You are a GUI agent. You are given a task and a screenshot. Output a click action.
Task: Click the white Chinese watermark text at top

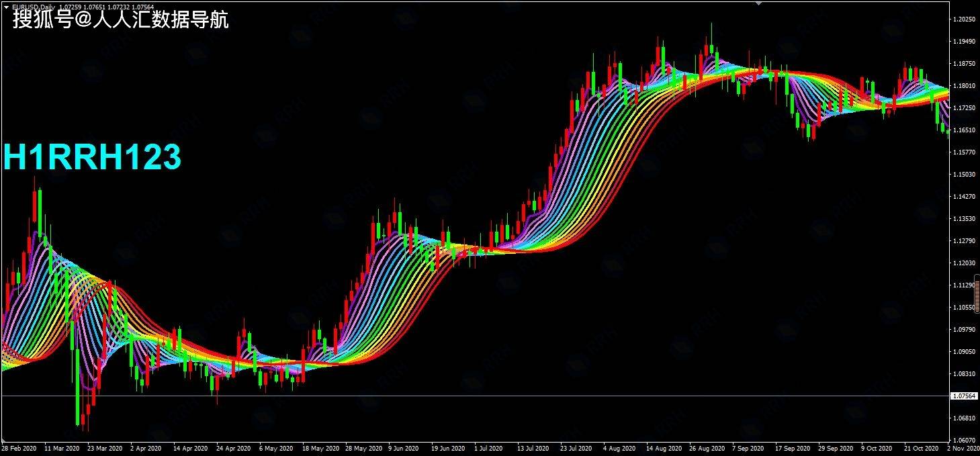click(121, 20)
